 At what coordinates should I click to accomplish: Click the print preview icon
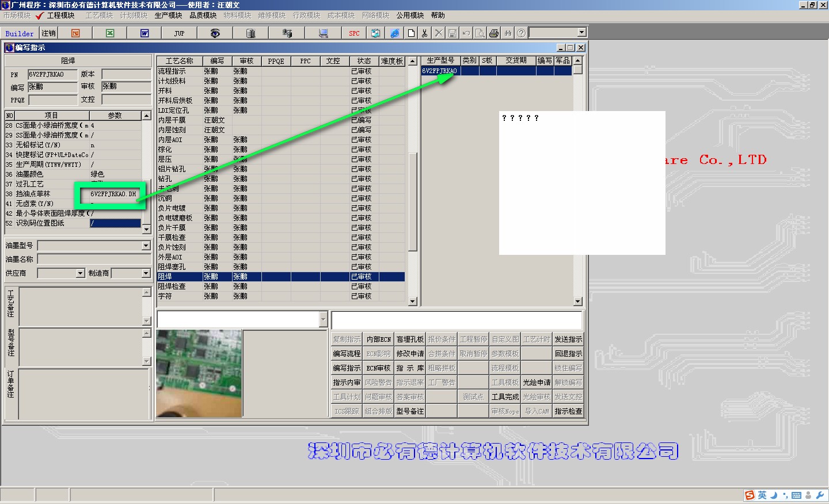pos(480,33)
